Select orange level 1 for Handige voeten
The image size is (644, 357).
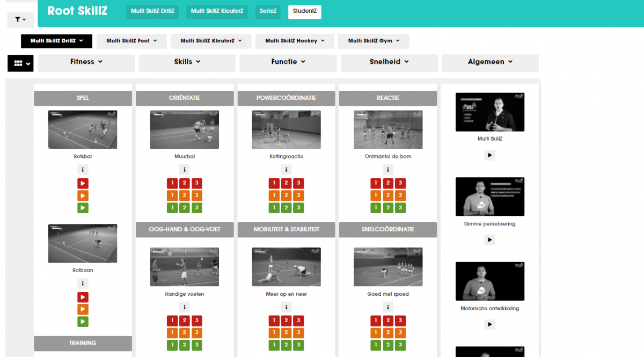click(x=172, y=333)
